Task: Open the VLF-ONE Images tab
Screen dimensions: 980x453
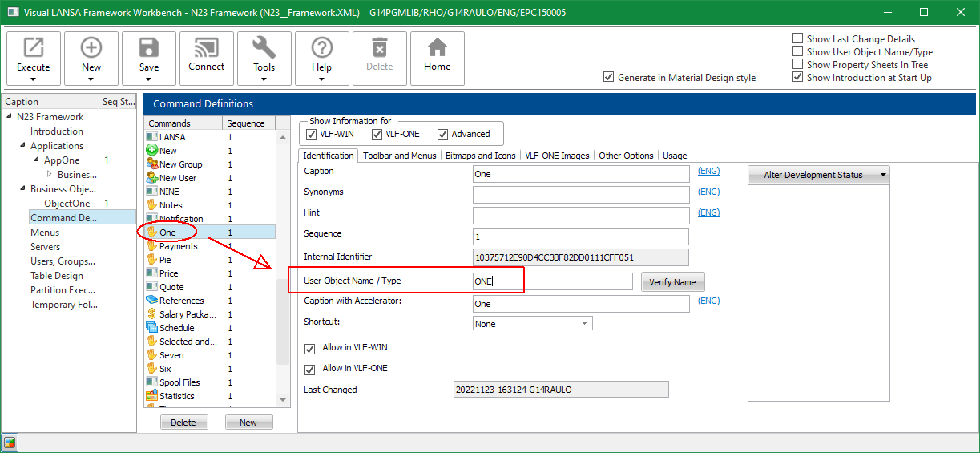Action: (557, 156)
